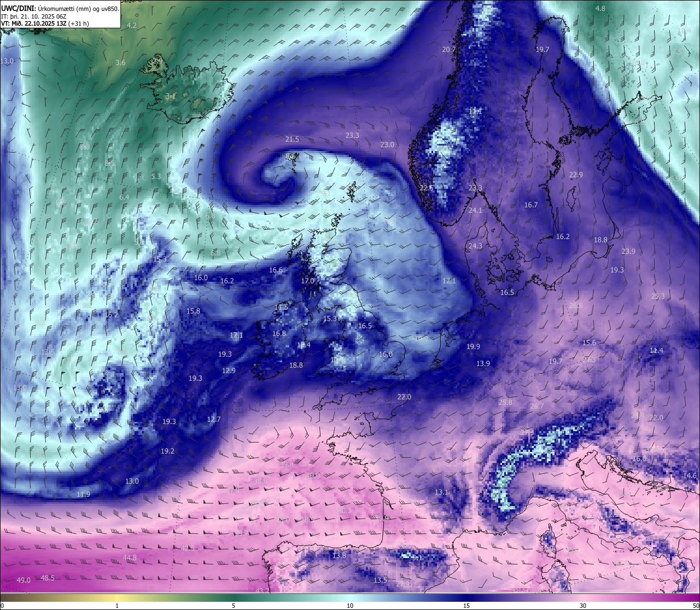Click the 4.2 value label
The image size is (700, 610).
tap(132, 25)
